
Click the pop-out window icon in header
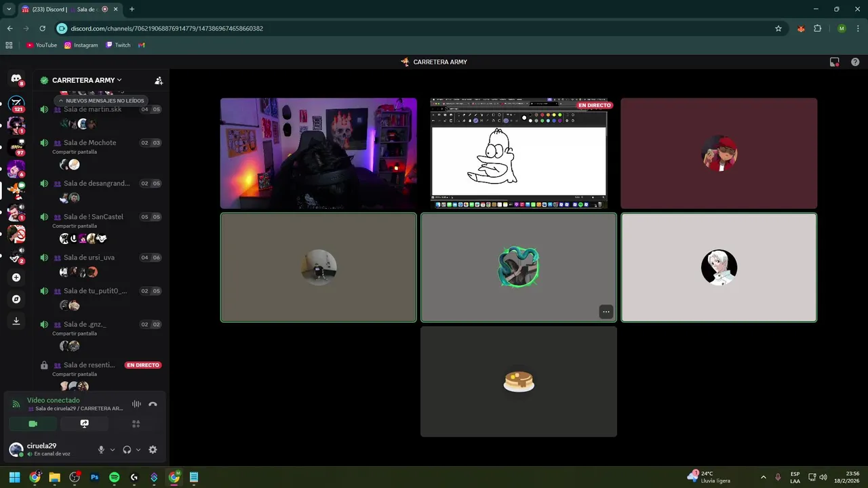pyautogui.click(x=835, y=62)
